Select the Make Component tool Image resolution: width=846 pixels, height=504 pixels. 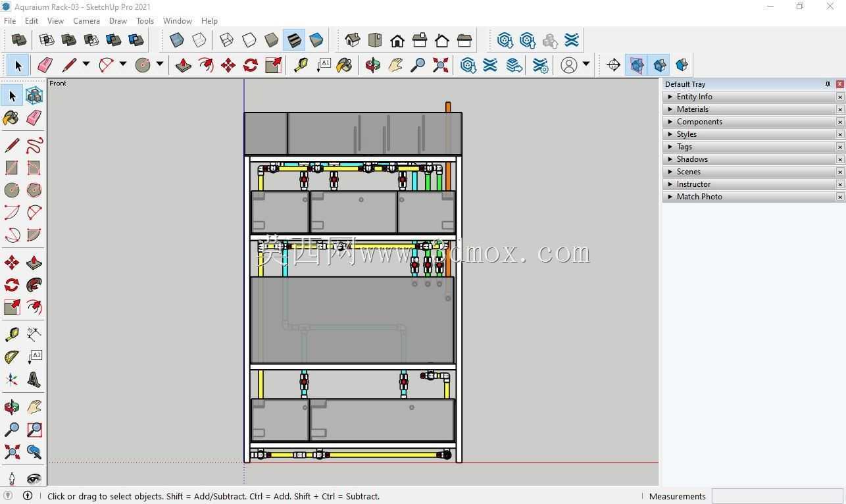tap(34, 95)
